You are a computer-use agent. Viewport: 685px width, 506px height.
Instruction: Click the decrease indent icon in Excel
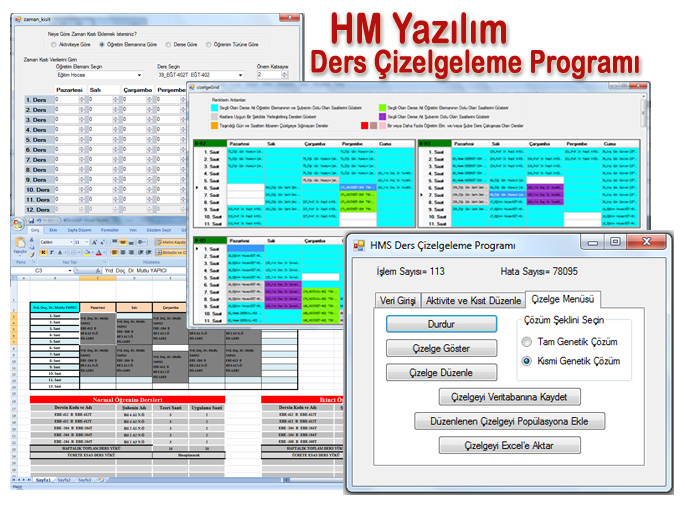tap(140, 252)
